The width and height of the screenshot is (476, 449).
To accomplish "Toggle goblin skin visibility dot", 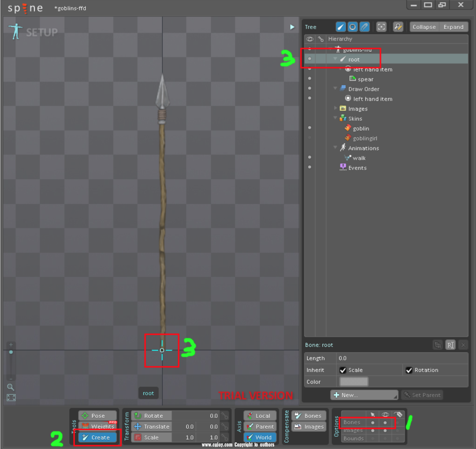I will (x=310, y=128).
